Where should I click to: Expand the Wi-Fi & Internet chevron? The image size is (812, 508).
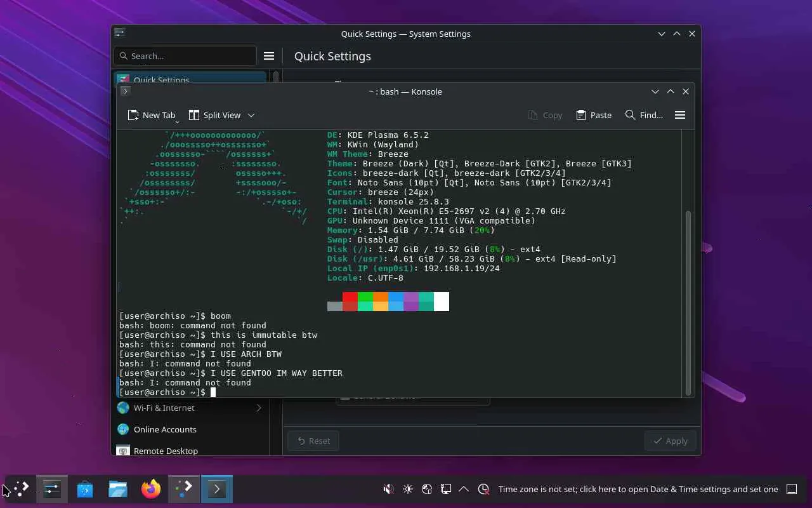[259, 408]
